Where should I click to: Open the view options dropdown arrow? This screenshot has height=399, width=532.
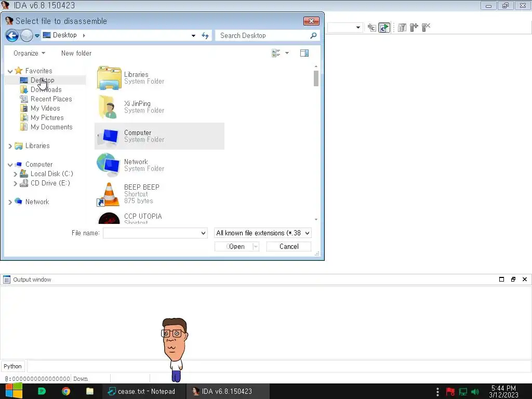(x=287, y=53)
